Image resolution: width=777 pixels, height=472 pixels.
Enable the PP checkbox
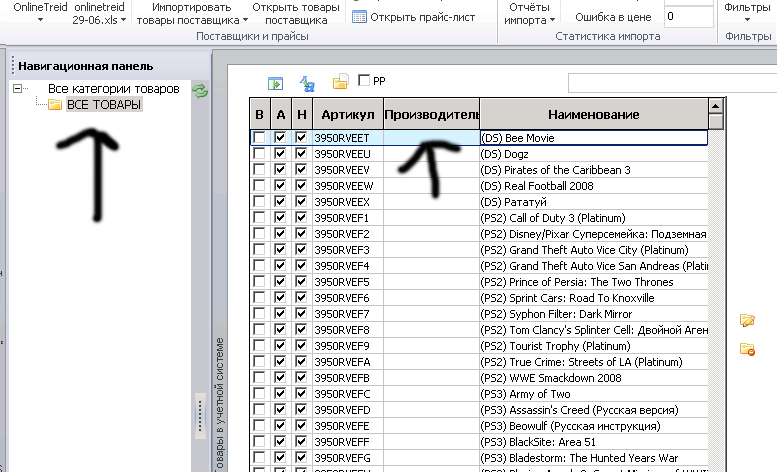pos(364,80)
